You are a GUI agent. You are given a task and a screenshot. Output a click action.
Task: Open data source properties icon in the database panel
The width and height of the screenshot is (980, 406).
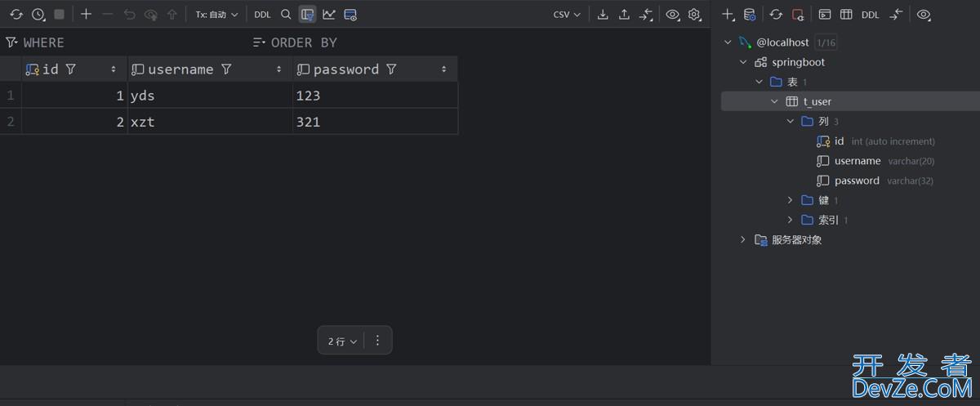point(750,15)
